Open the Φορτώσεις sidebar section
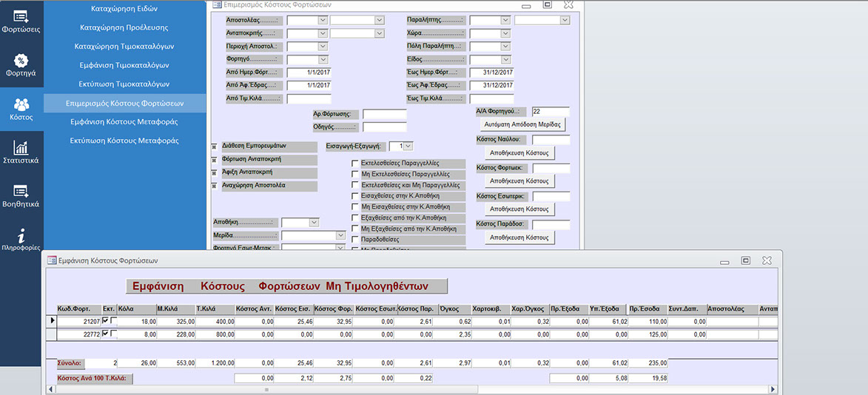This screenshot has width=868, height=395. (x=21, y=21)
